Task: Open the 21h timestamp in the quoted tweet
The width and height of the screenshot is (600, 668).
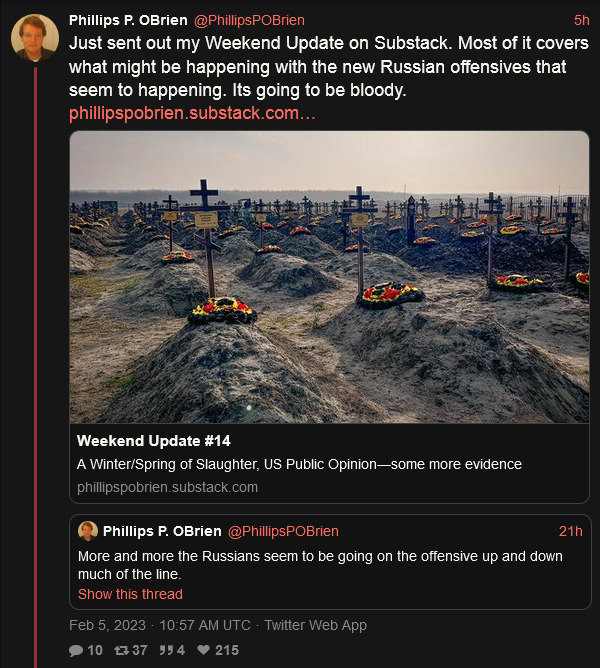Action: pyautogui.click(x=571, y=531)
